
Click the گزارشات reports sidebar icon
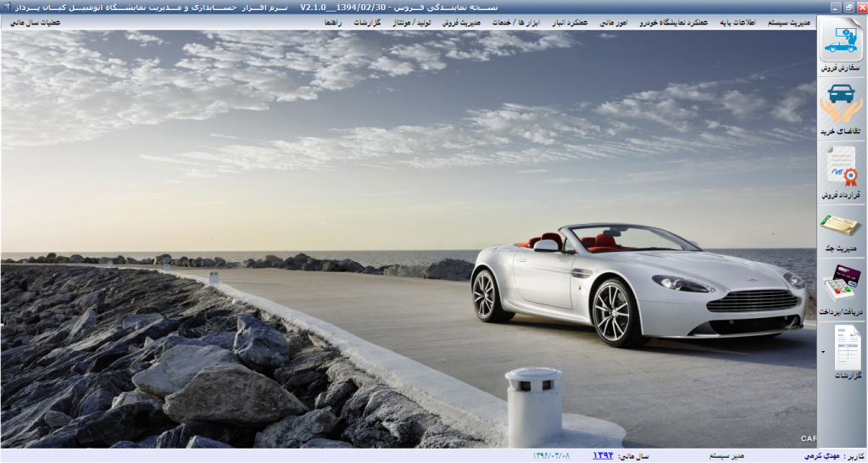(846, 352)
